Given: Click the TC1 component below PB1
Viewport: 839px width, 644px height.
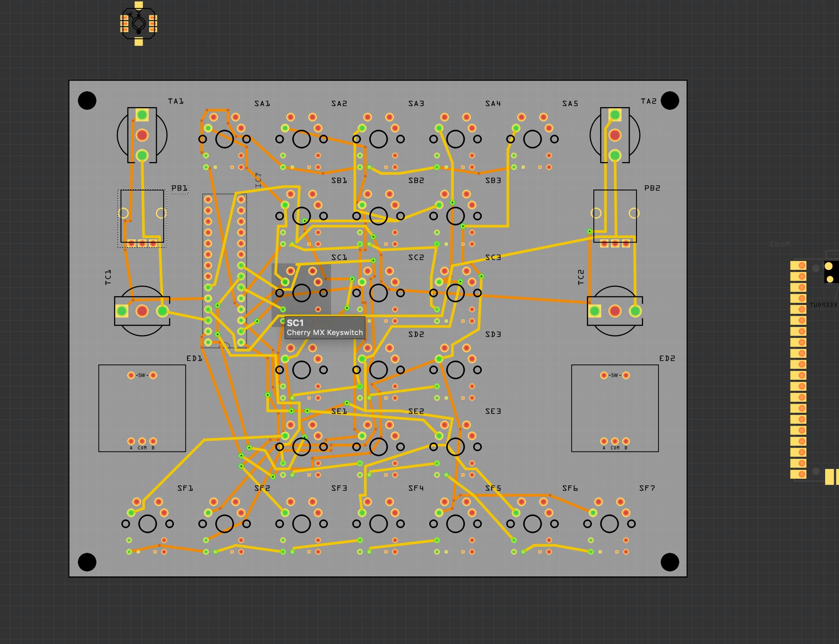Looking at the screenshot, I should [142, 311].
